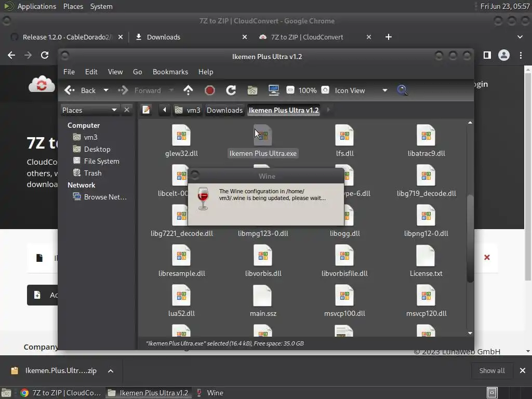Select the msvcp100.dll file icon
Screen dimensions: 532x399
pyautogui.click(x=344, y=295)
